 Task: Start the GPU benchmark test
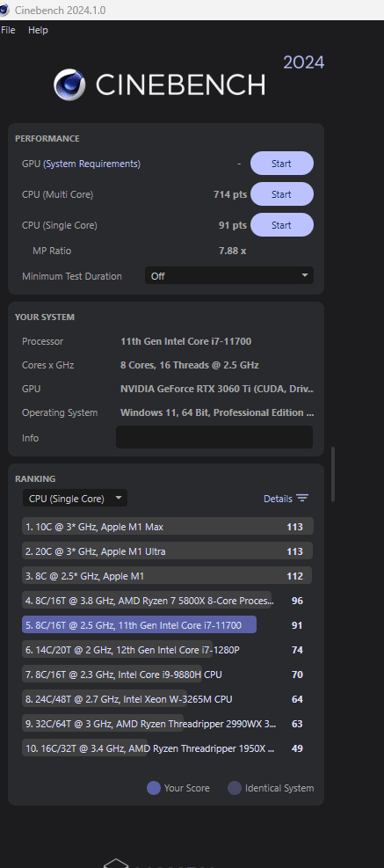[x=282, y=164]
